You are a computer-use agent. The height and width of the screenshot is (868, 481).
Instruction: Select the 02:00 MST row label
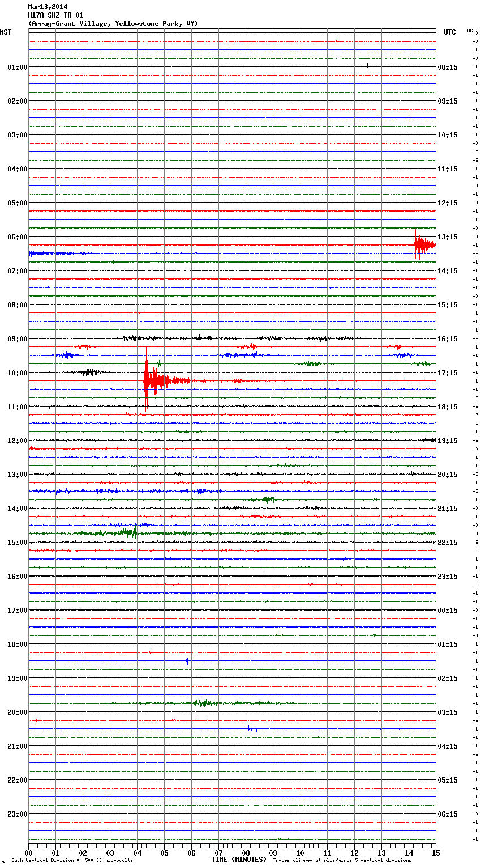coord(18,101)
